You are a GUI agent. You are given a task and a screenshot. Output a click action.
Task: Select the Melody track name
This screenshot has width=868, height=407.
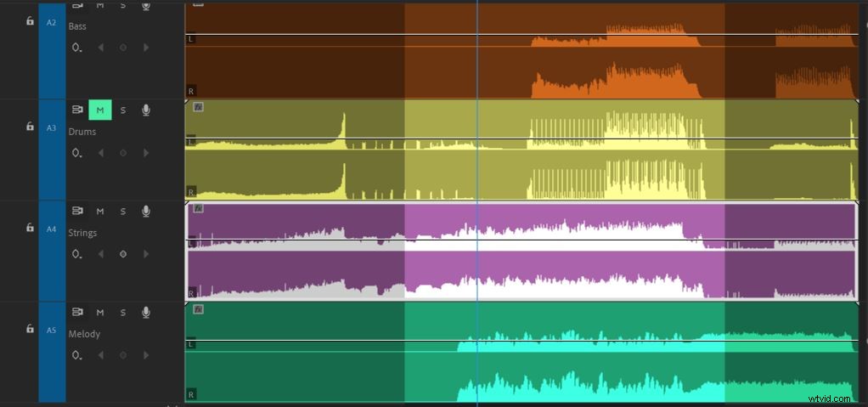(85, 334)
